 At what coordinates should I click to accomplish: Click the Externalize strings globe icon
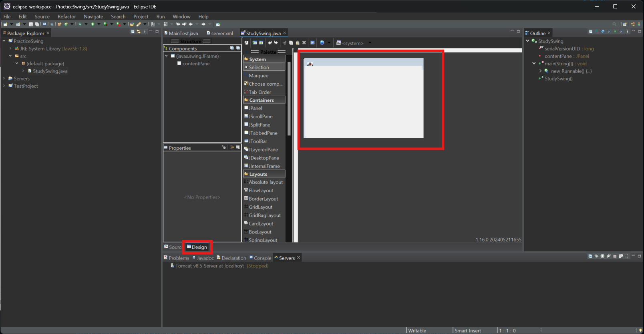tap(322, 42)
